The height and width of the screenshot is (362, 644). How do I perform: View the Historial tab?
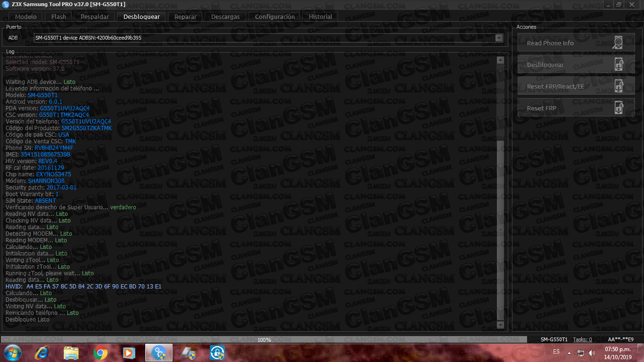coord(321,16)
